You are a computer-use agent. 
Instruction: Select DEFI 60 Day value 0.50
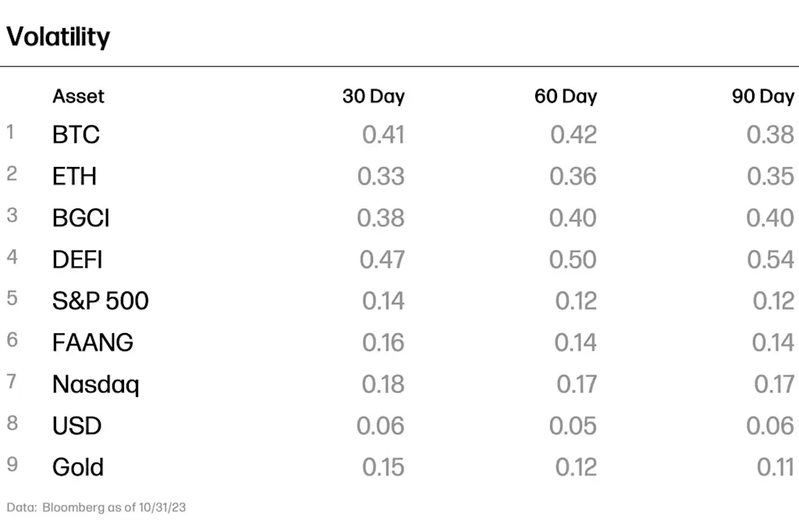[573, 260]
